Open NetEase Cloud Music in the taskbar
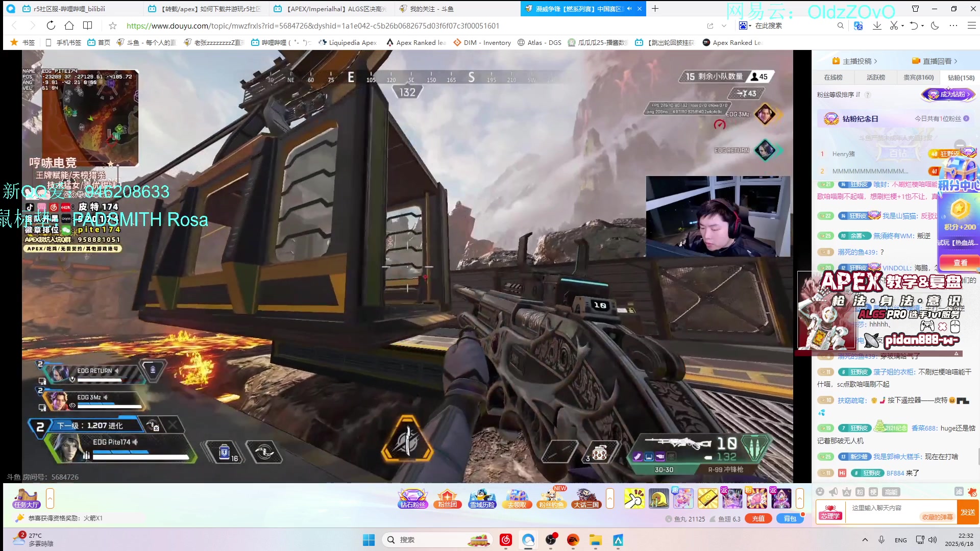 click(x=506, y=540)
